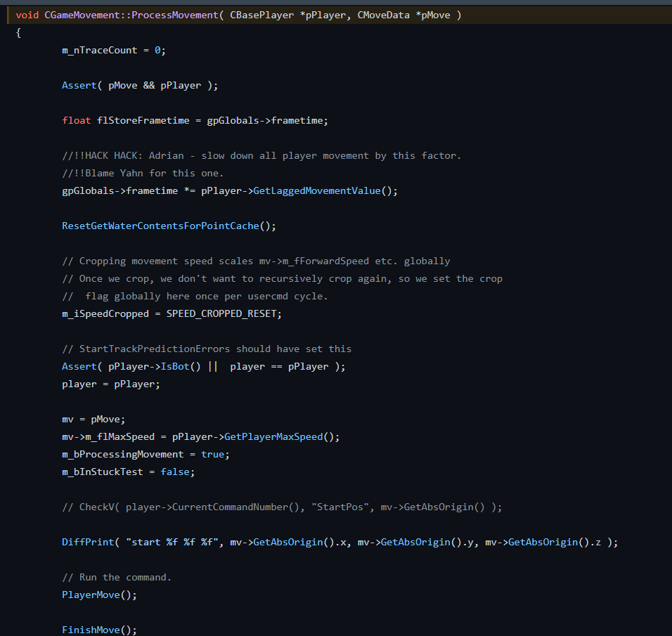Select the CGameMovement class name

82,15
